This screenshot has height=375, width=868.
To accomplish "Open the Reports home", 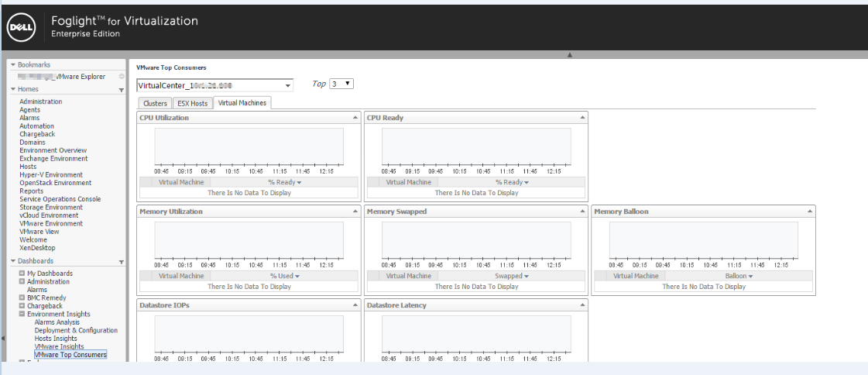I will (x=32, y=191).
